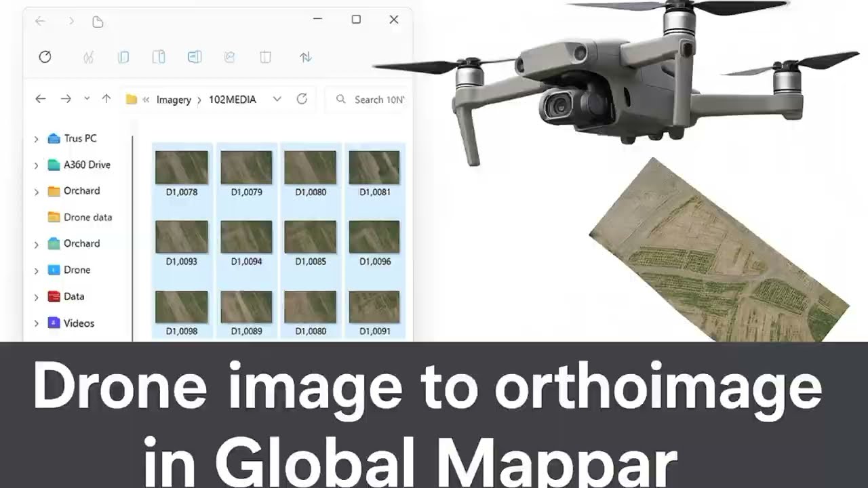Expand the Trus PC tree node

[37, 139]
